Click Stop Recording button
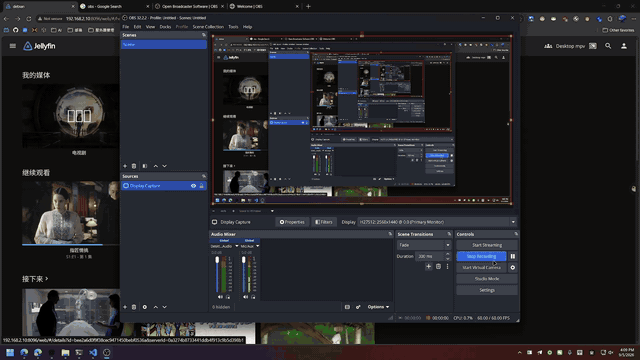This screenshot has height=360, width=640. pyautogui.click(x=482, y=256)
